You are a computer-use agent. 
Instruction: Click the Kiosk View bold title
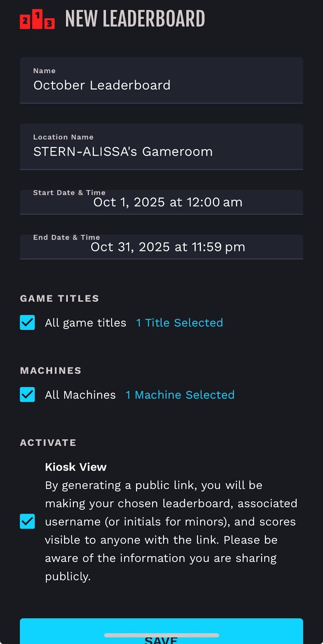coord(76,467)
